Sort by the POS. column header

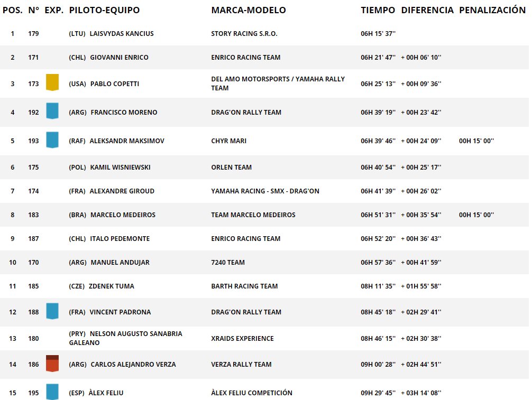coord(13,10)
